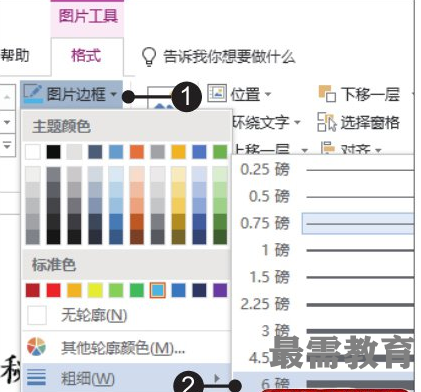Expand the 位置 dropdown

(268, 94)
